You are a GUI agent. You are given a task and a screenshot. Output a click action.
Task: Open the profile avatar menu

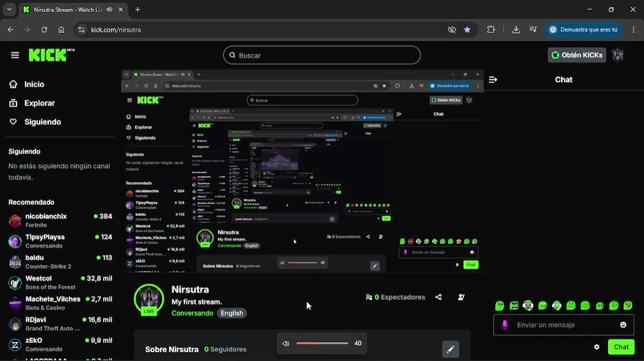(618, 55)
